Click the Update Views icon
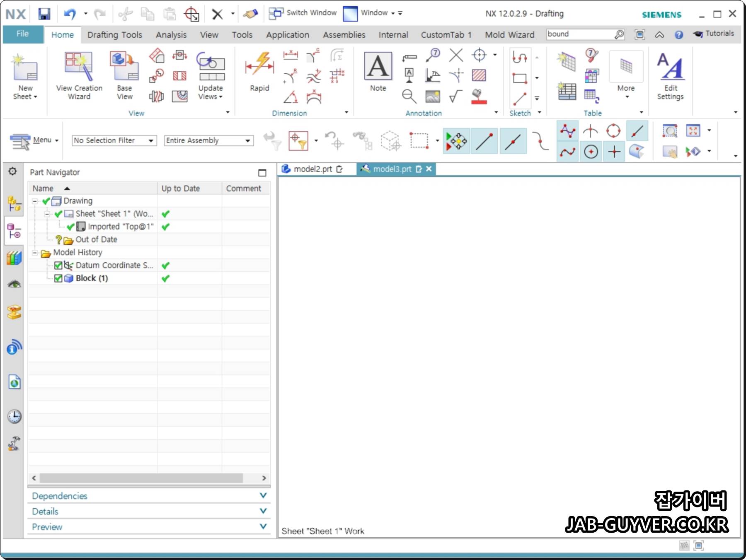Image resolution: width=746 pixels, height=560 pixels. [x=211, y=76]
